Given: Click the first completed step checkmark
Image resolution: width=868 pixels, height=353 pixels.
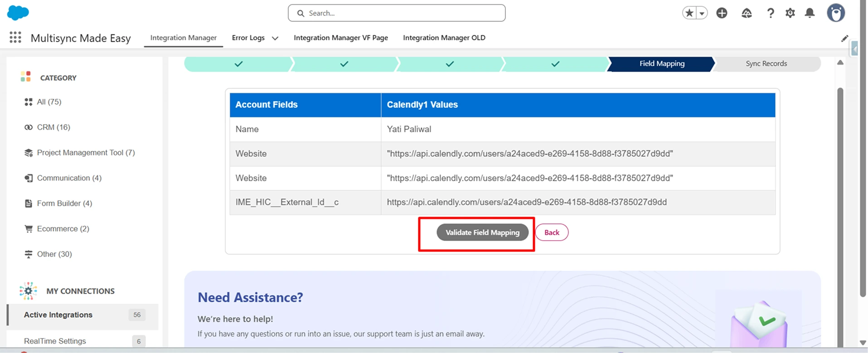Looking at the screenshot, I should 238,64.
